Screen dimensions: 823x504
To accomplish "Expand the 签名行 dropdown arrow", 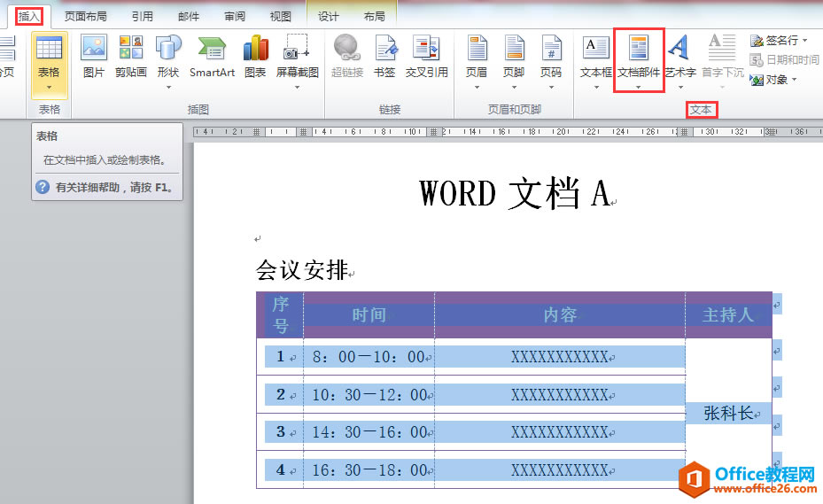I will pyautogui.click(x=804, y=41).
